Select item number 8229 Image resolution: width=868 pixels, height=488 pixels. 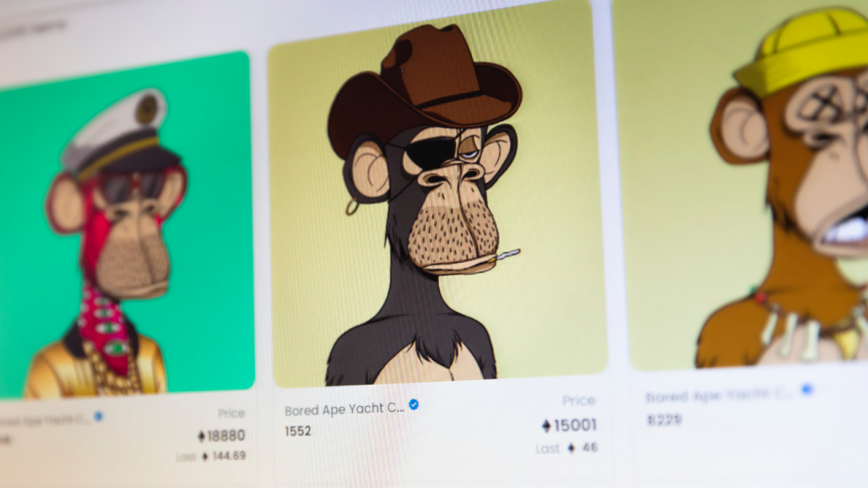tap(664, 420)
